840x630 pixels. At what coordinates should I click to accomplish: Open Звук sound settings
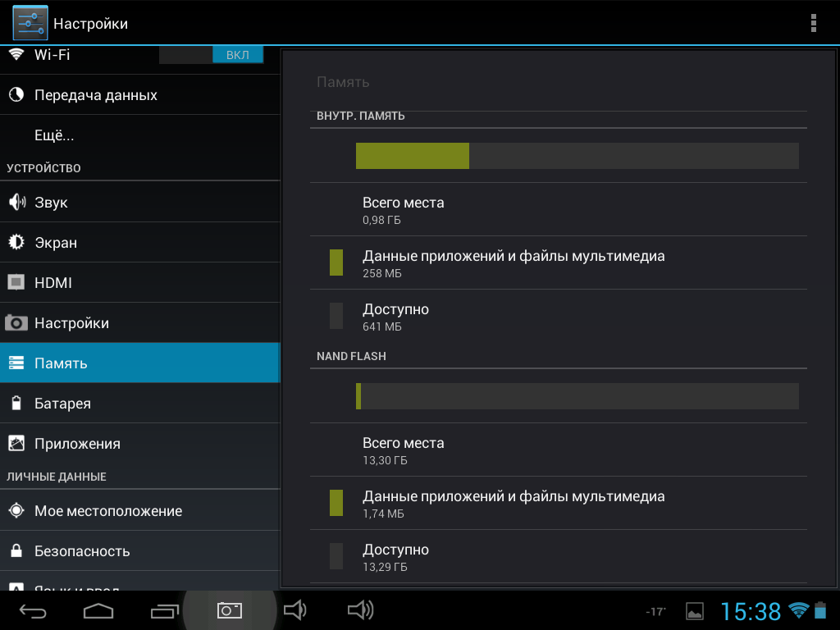(x=51, y=203)
